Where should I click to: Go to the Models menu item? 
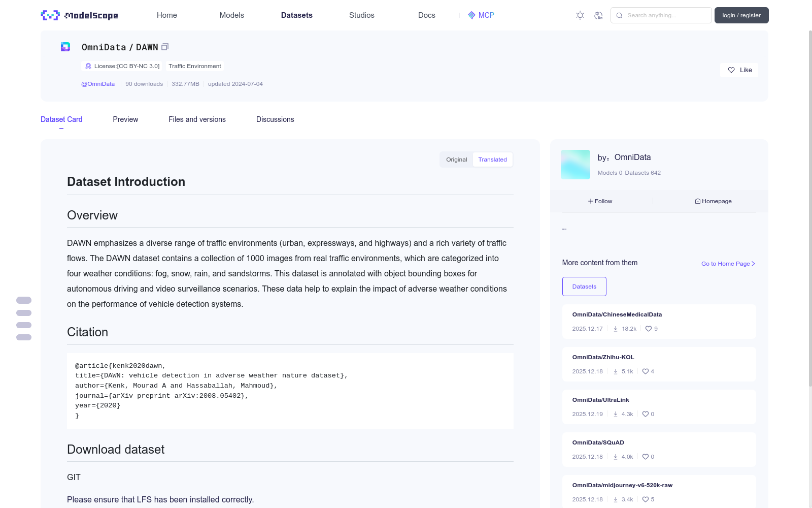click(x=231, y=15)
